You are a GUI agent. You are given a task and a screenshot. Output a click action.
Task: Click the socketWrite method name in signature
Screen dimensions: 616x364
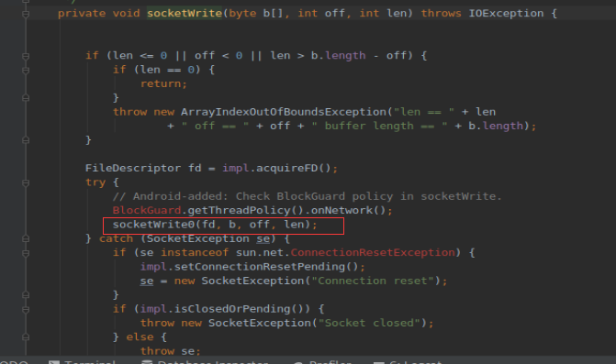pyautogui.click(x=185, y=14)
